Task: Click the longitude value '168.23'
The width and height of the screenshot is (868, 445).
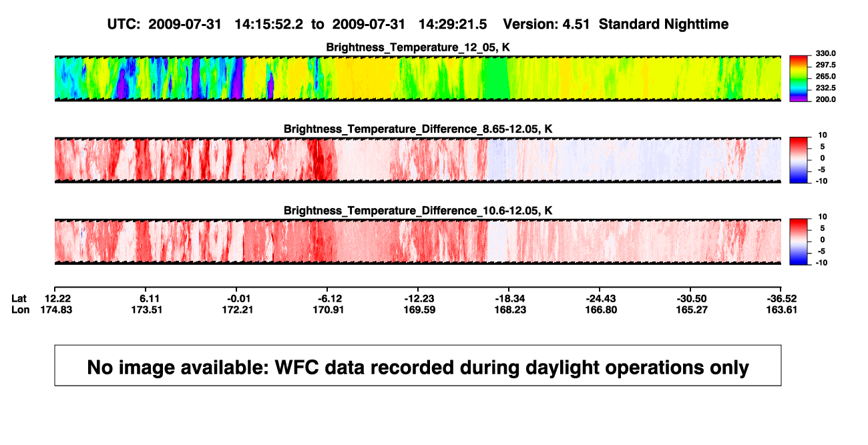Action: pyautogui.click(x=511, y=310)
